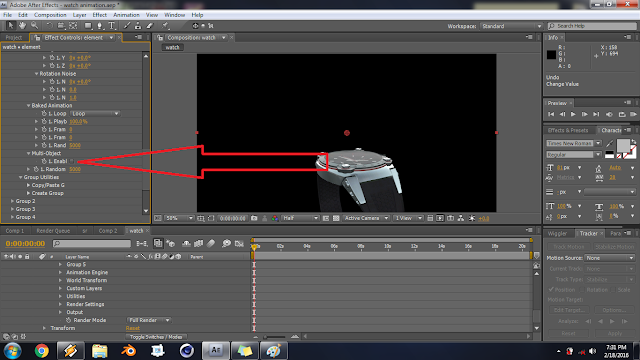Open the Workspace Standard dropdown
Screen dimensions: 640x360
[511, 26]
